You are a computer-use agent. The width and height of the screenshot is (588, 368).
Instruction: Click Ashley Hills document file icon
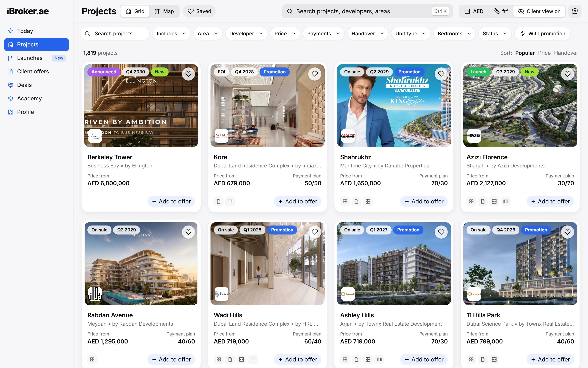(x=356, y=359)
